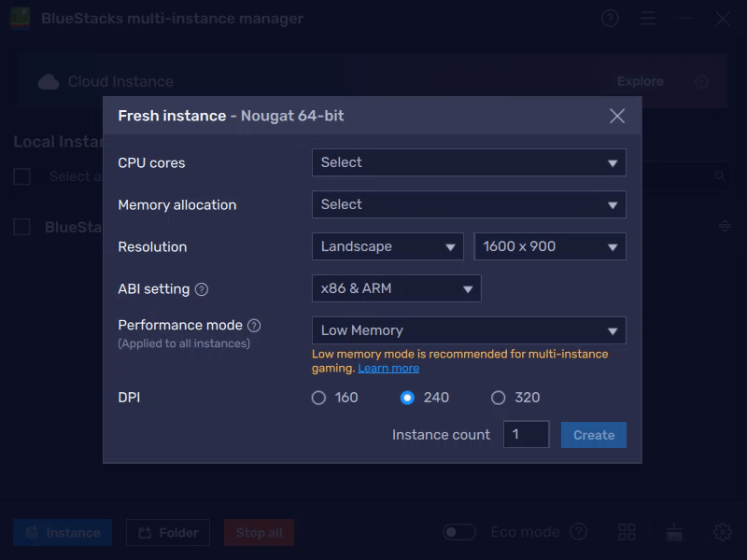Click the search magnifier icon
The image size is (747, 560).
point(719,175)
